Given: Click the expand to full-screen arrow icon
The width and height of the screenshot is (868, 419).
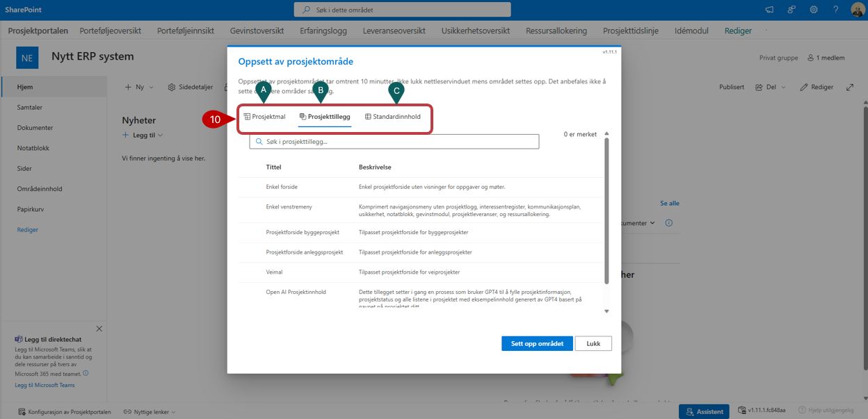Looking at the screenshot, I should click(849, 88).
